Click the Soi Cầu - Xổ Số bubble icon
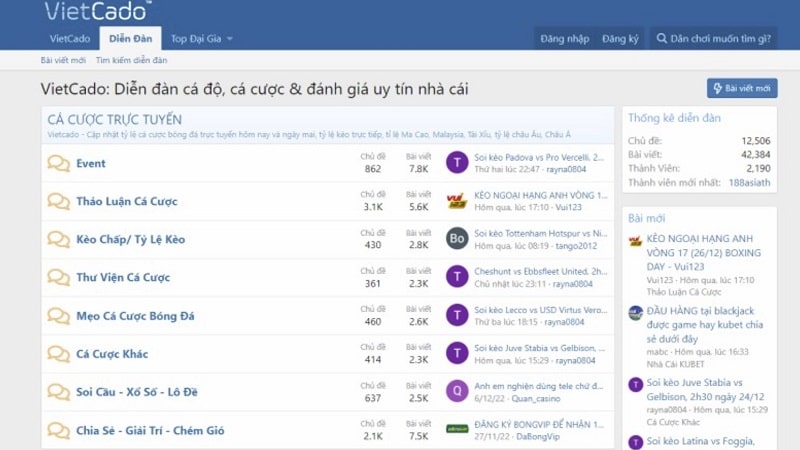The image size is (800, 450). click(59, 392)
